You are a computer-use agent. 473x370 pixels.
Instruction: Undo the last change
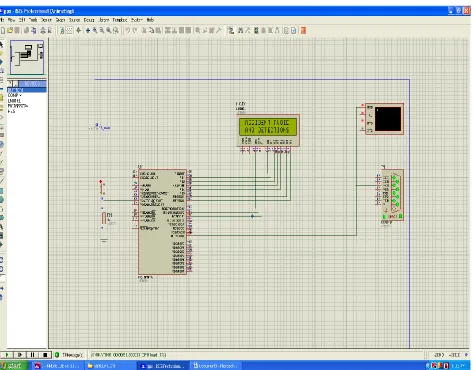point(127,31)
